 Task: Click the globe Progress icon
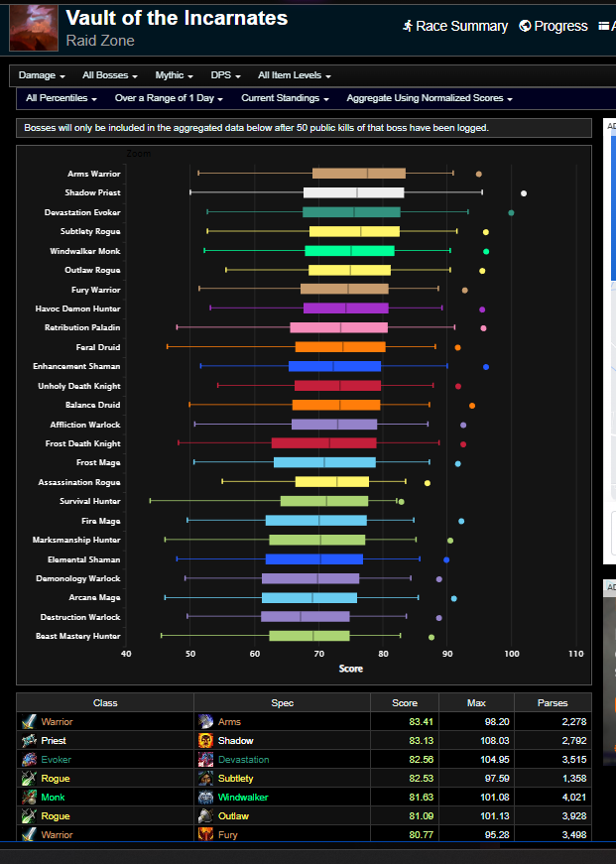click(x=525, y=26)
